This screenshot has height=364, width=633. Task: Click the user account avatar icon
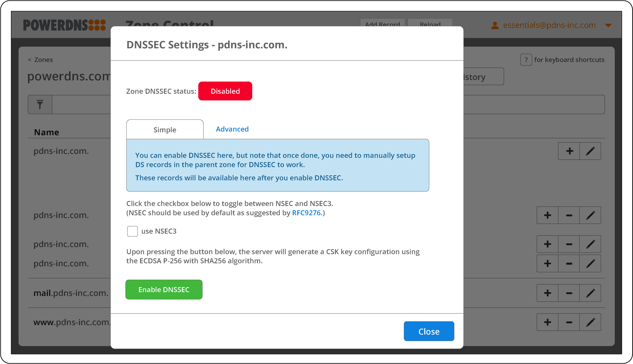coord(495,25)
